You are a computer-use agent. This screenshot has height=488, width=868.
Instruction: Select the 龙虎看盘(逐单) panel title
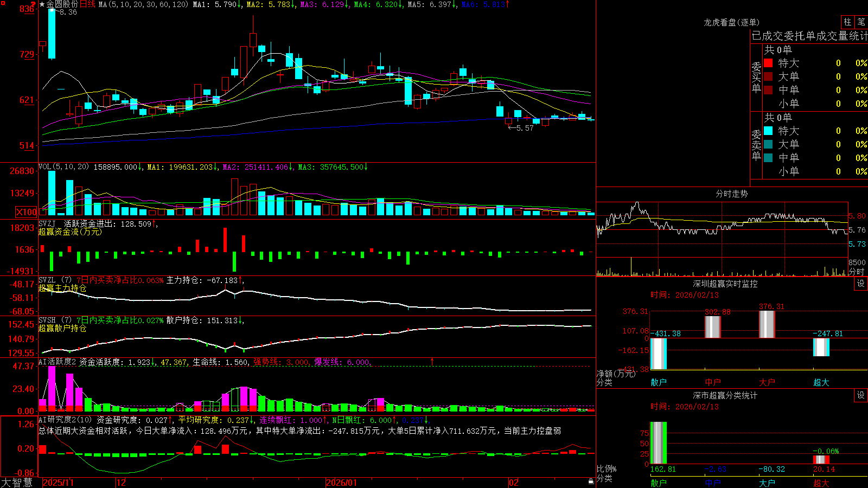click(731, 22)
